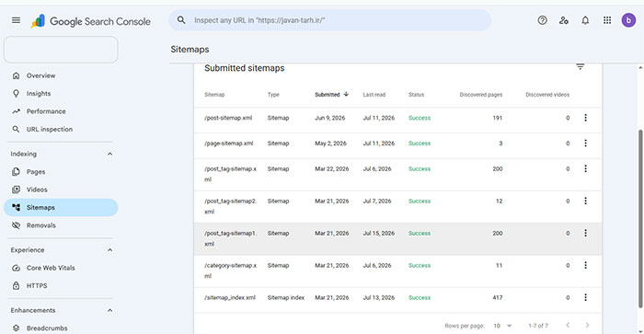Open Insights in sidebar
Viewport: 644px width, 334px height.
(39, 94)
